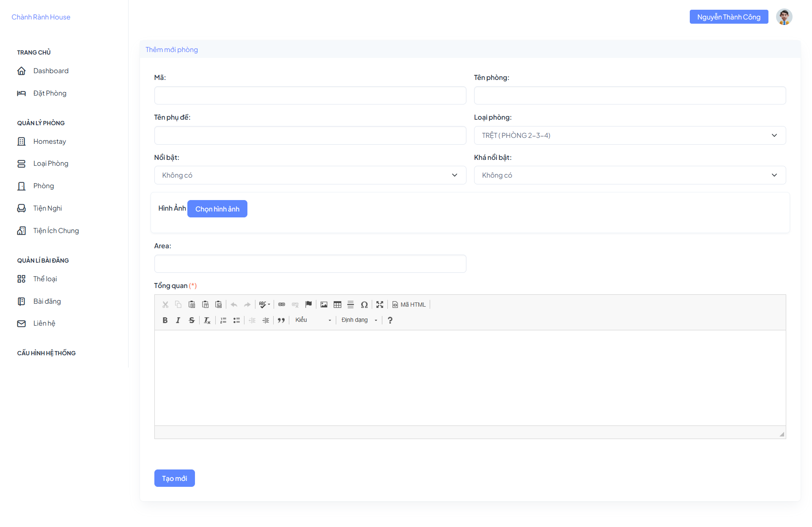Expand the Nổi bật dropdown
This screenshot has width=812, height=527.
pos(310,175)
